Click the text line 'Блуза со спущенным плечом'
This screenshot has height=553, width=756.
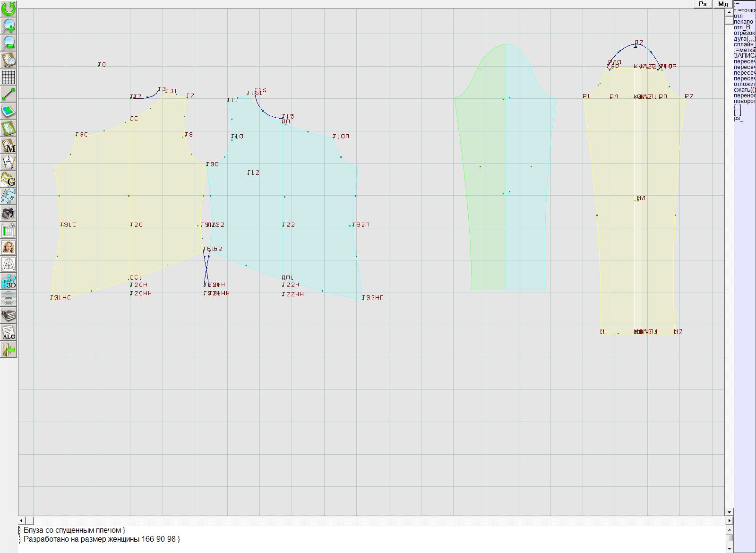coord(74,530)
